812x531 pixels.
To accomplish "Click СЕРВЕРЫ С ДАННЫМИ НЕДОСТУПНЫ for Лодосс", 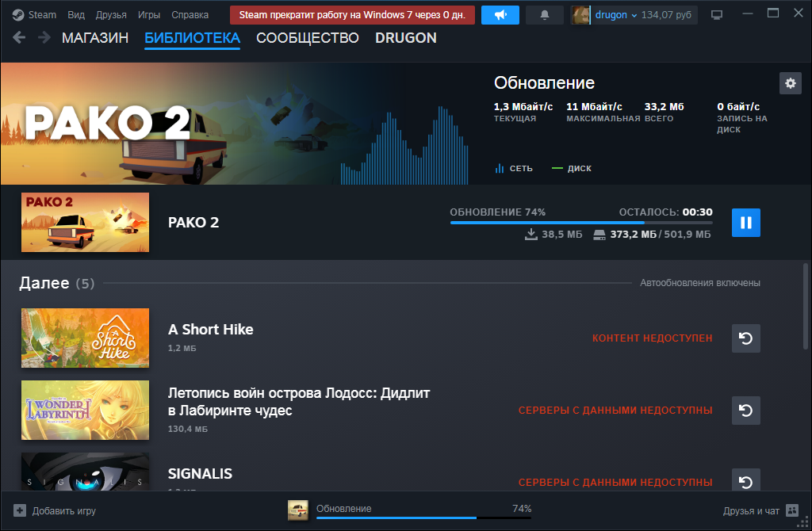I will [615, 410].
